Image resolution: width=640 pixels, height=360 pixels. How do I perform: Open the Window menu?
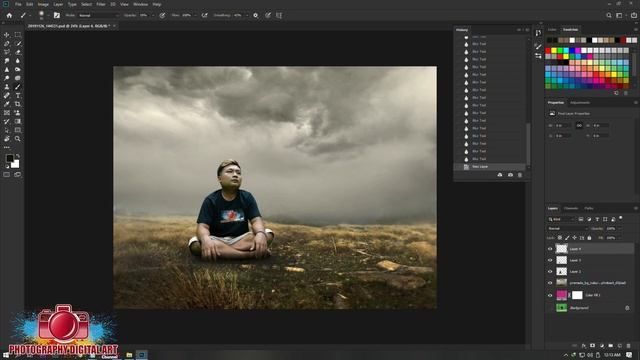[140, 4]
